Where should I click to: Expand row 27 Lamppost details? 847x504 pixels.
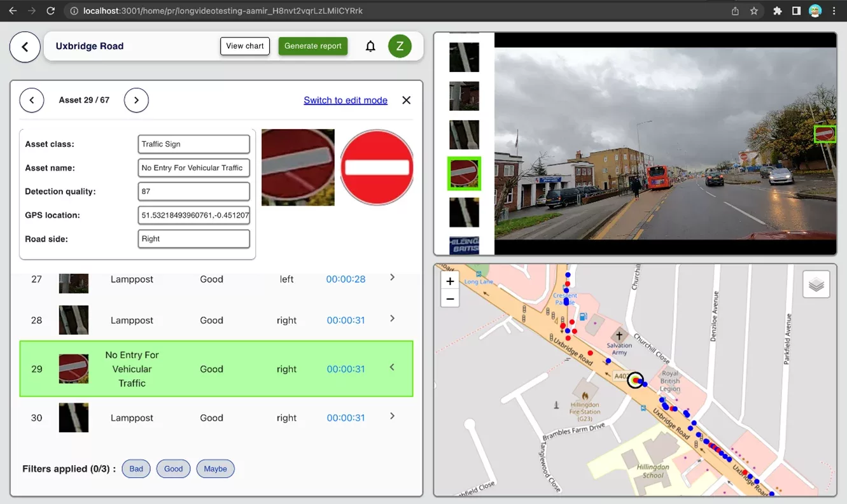coord(392,277)
